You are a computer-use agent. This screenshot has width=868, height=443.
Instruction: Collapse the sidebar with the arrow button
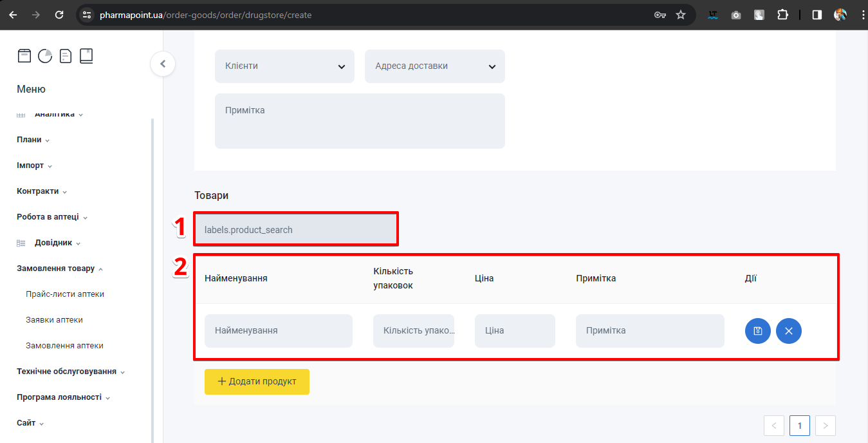point(163,64)
